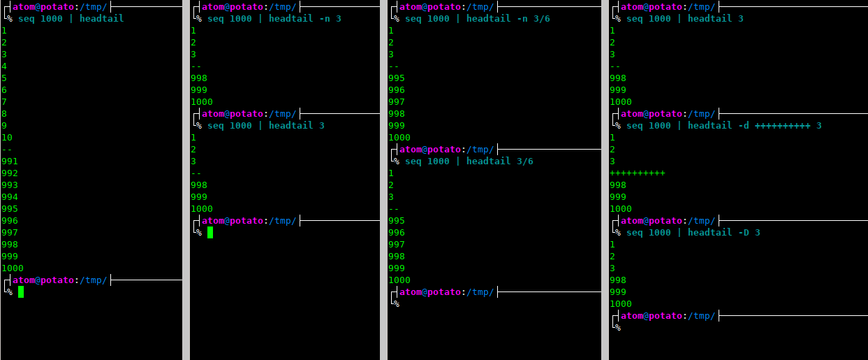Click the output line "10"
The image size is (868, 360).
point(7,138)
